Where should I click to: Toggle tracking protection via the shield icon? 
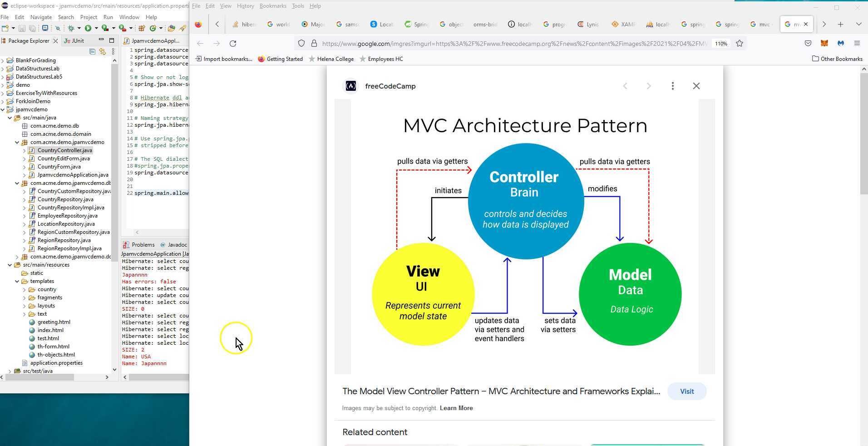(x=301, y=44)
